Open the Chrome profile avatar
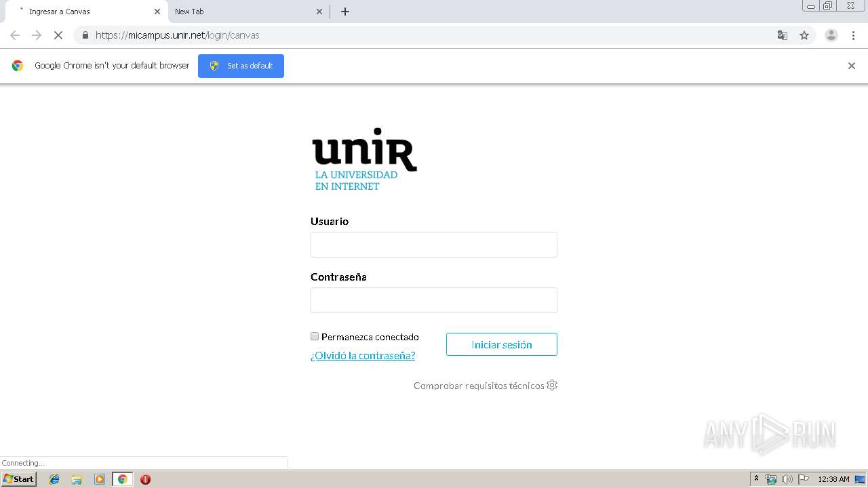Screen dimensions: 868x488 coord(831,35)
